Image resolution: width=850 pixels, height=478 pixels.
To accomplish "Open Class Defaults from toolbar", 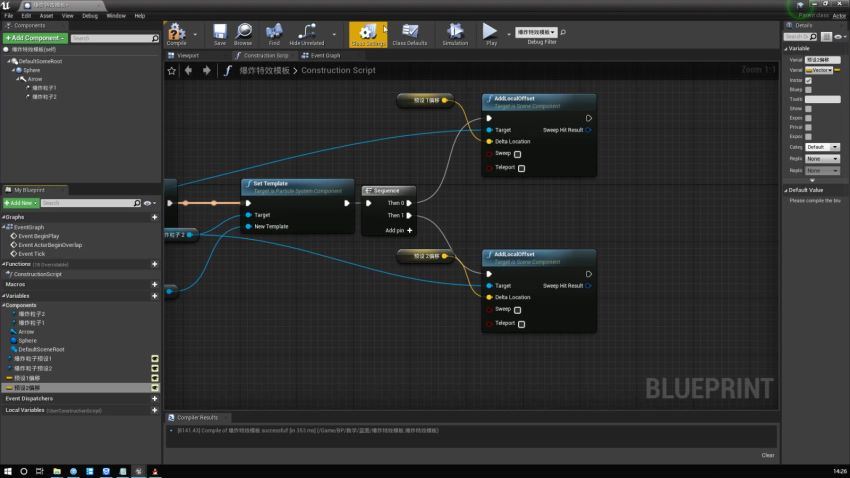I will pyautogui.click(x=409, y=33).
